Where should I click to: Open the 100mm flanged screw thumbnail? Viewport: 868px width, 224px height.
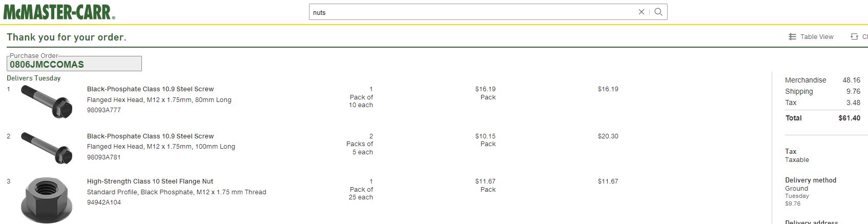pyautogui.click(x=46, y=148)
